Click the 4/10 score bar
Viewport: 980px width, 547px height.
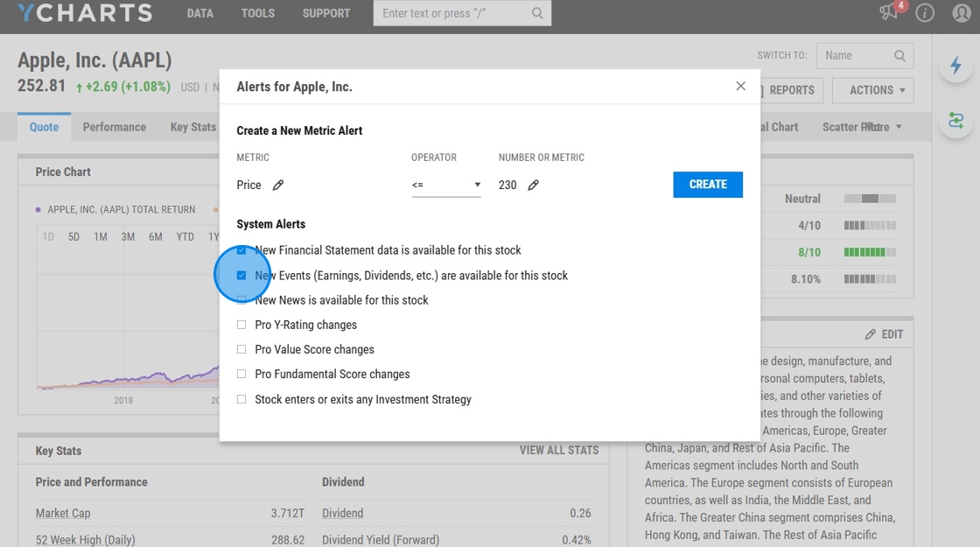coord(870,226)
